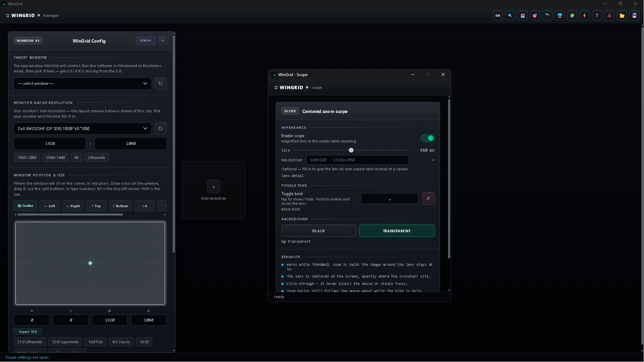
Task: Open the yellow folder icon
Action: point(622,15)
